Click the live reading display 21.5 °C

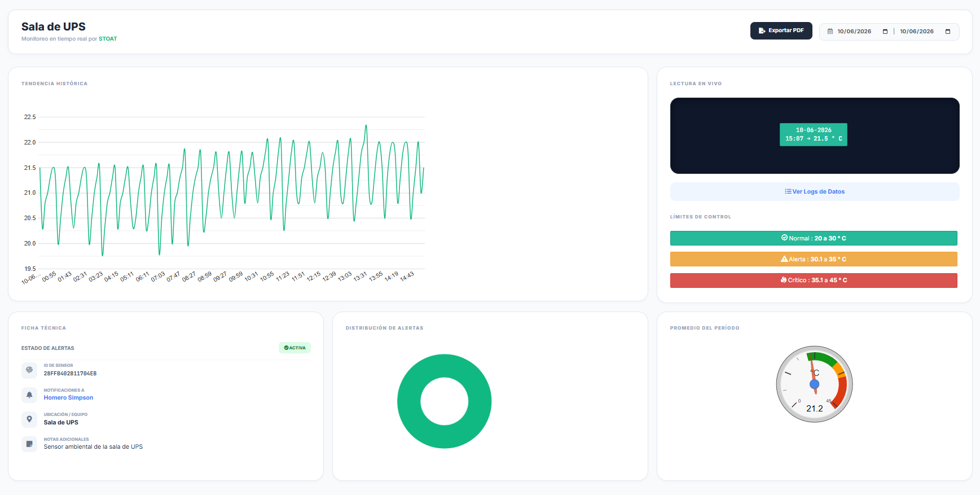coord(814,134)
